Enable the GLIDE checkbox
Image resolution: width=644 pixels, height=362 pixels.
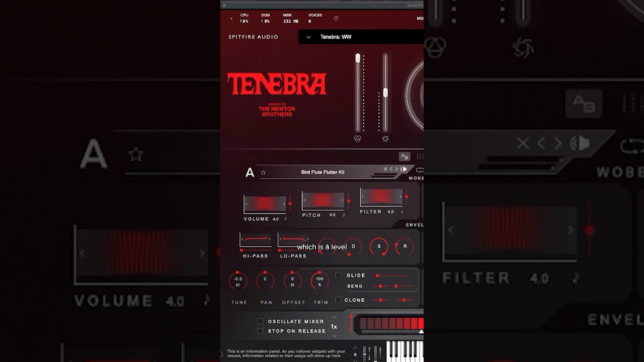pyautogui.click(x=338, y=275)
